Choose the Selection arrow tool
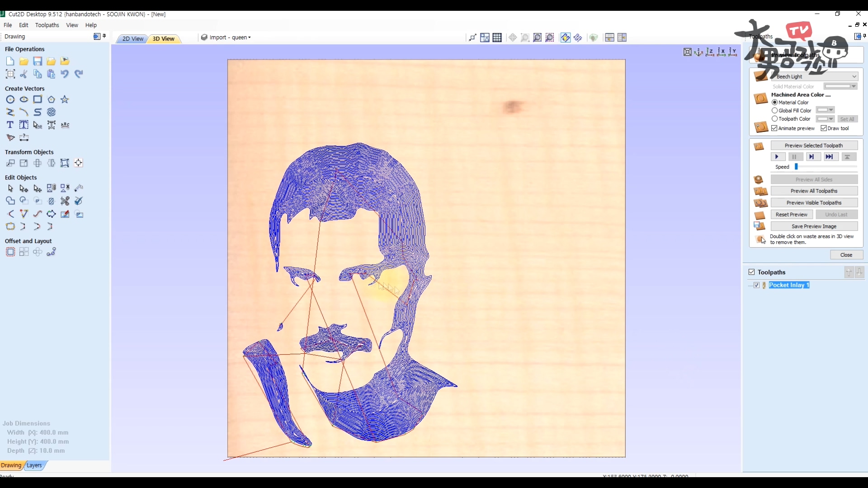Viewport: 868px width, 488px height. point(10,188)
